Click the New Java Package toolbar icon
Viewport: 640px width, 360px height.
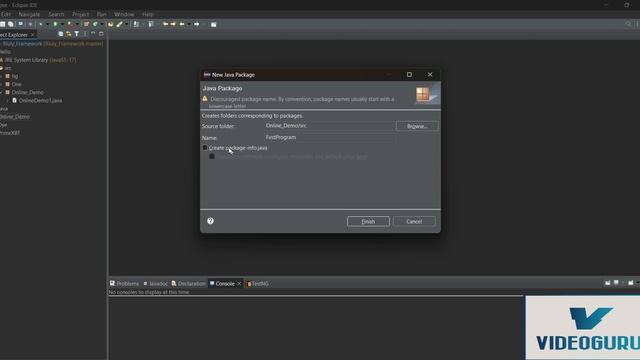click(x=86, y=24)
